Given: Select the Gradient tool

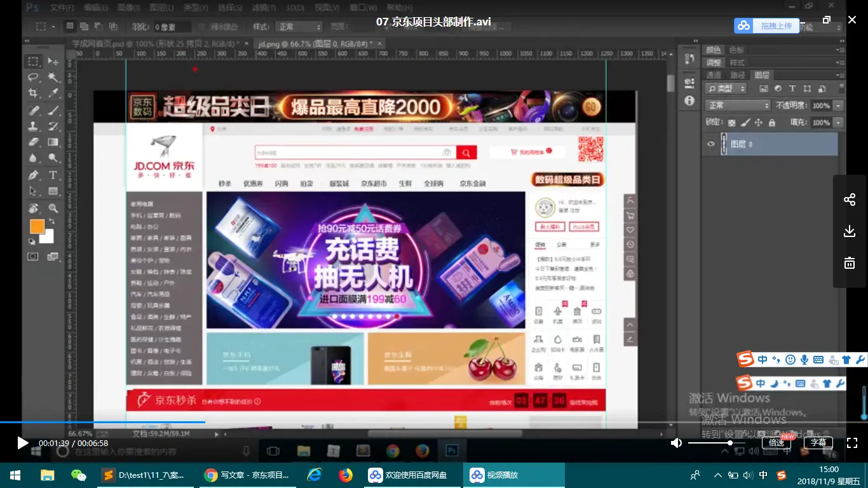Looking at the screenshot, I should (x=53, y=142).
